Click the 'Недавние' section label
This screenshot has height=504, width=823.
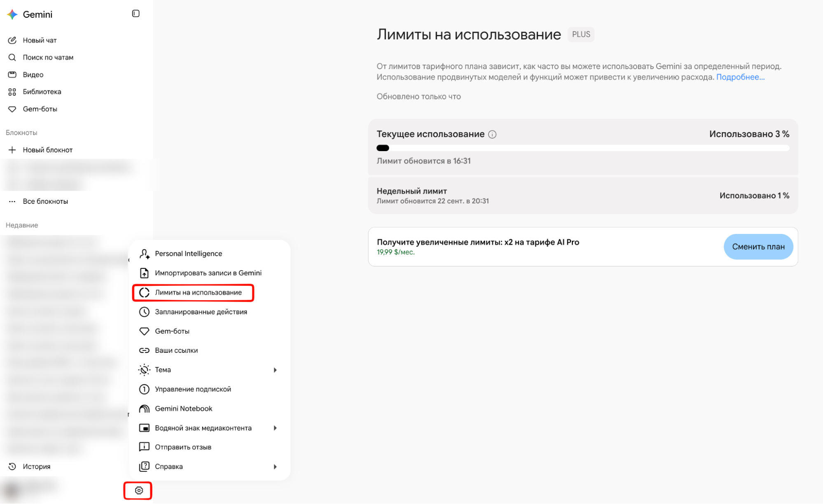click(x=22, y=225)
